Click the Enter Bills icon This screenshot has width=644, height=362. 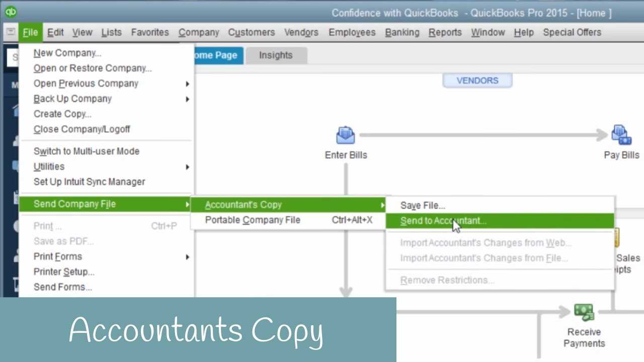click(346, 135)
